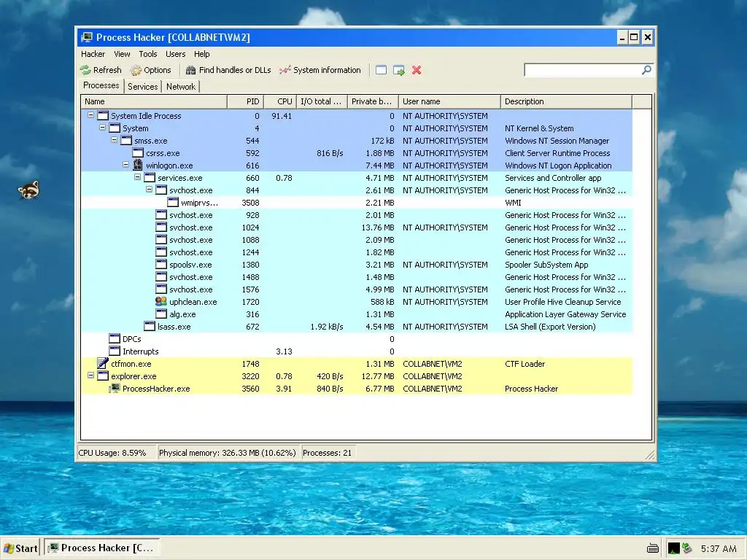Sort by the Private bytes column header

click(373, 101)
